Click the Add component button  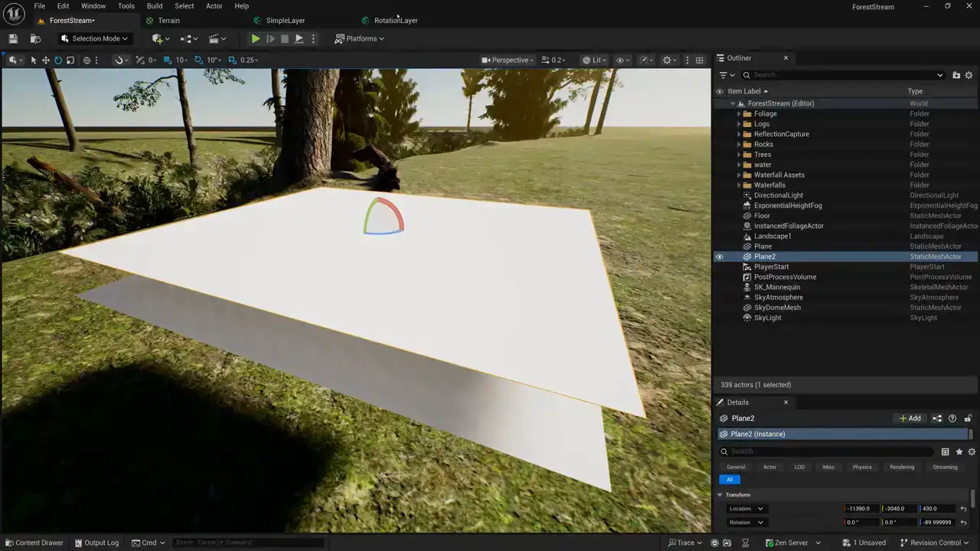point(910,419)
